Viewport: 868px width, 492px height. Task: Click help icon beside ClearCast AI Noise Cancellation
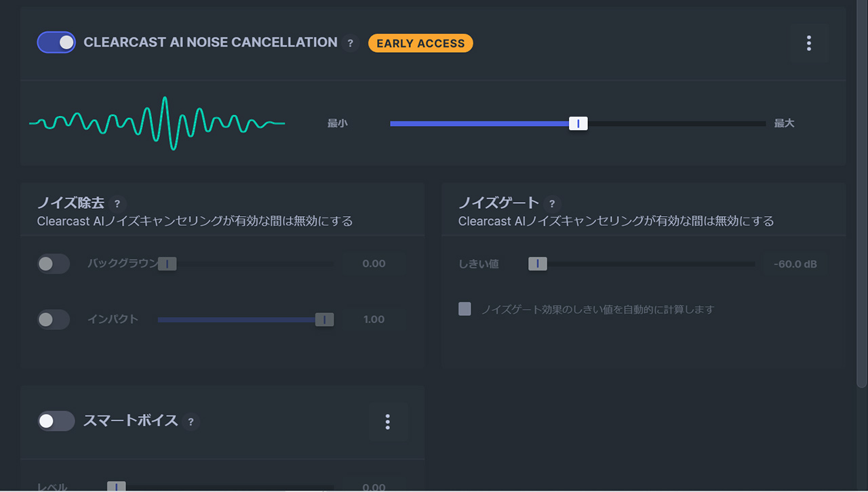tap(350, 43)
